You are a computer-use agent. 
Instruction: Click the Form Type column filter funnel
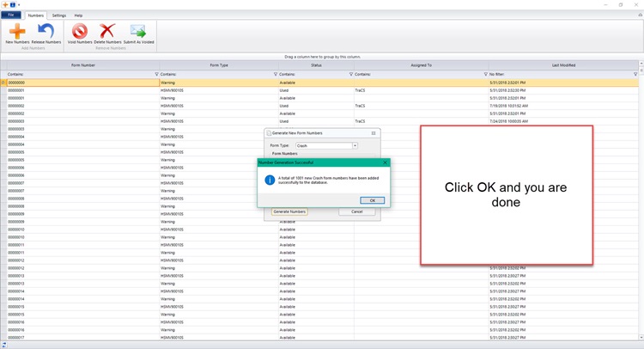tap(275, 74)
